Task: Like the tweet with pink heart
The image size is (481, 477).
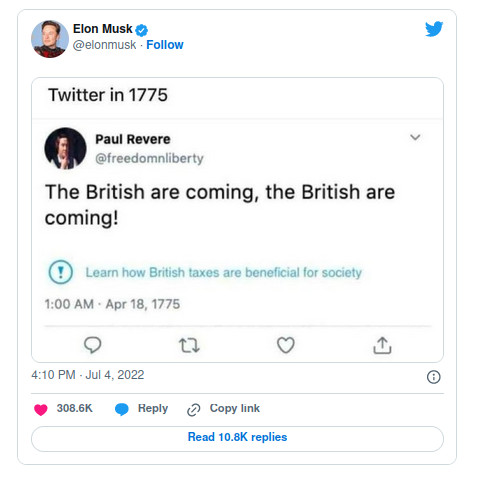Action: coord(41,409)
